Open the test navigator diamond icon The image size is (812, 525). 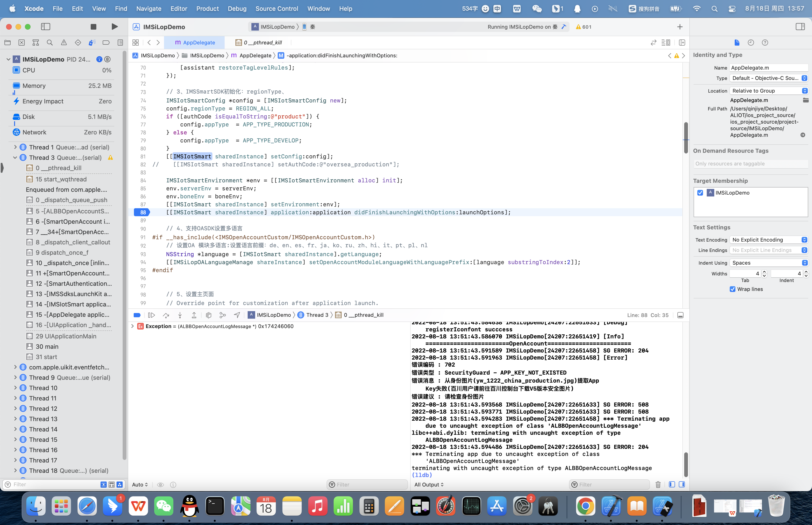tap(78, 43)
